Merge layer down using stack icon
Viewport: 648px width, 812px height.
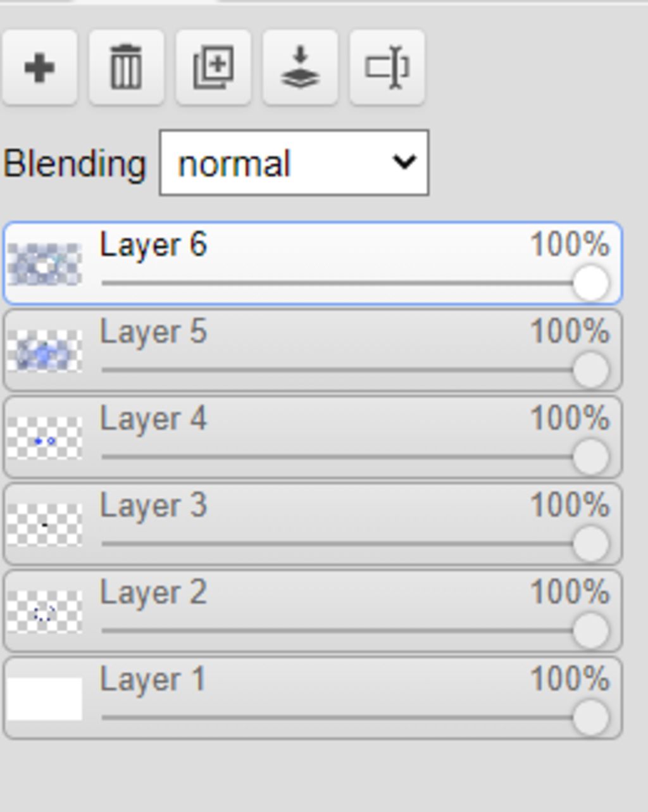(300, 67)
